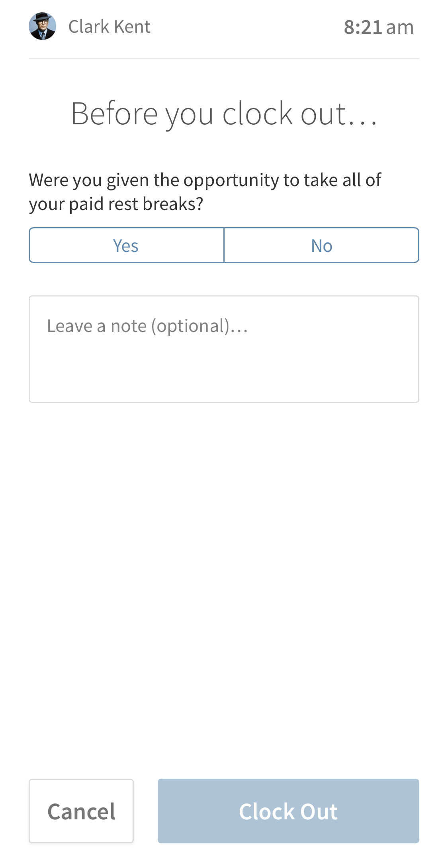Viewport: 448px width, 868px height.
Task: Click the 8:21 am time display
Action: (378, 27)
